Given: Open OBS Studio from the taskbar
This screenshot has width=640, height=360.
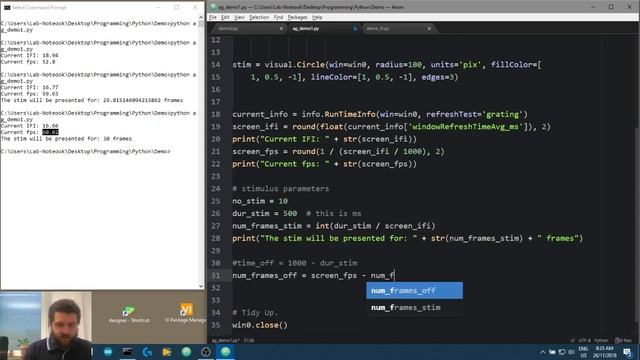Looking at the screenshot, I should coord(206,352).
